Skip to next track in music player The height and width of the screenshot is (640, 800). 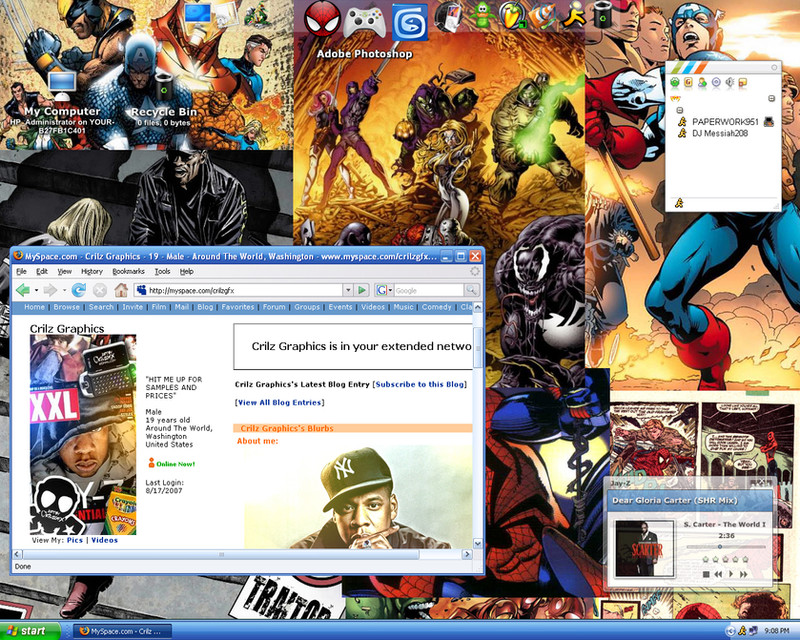(743, 574)
